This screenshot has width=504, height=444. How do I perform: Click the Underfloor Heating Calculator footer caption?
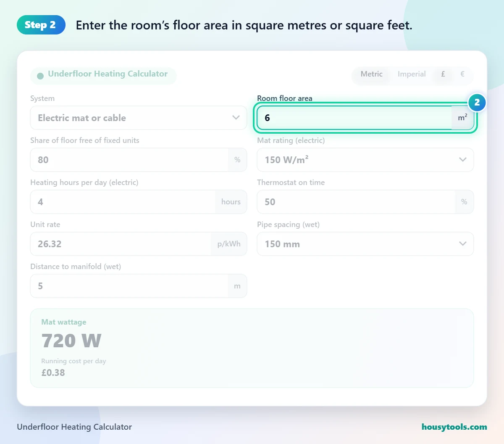coord(74,427)
